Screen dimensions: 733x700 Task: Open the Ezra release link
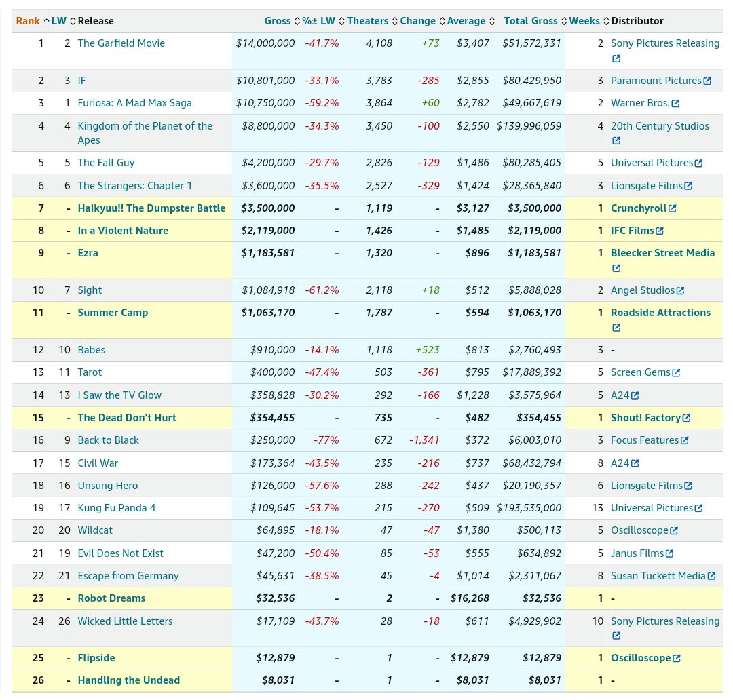[x=88, y=253]
